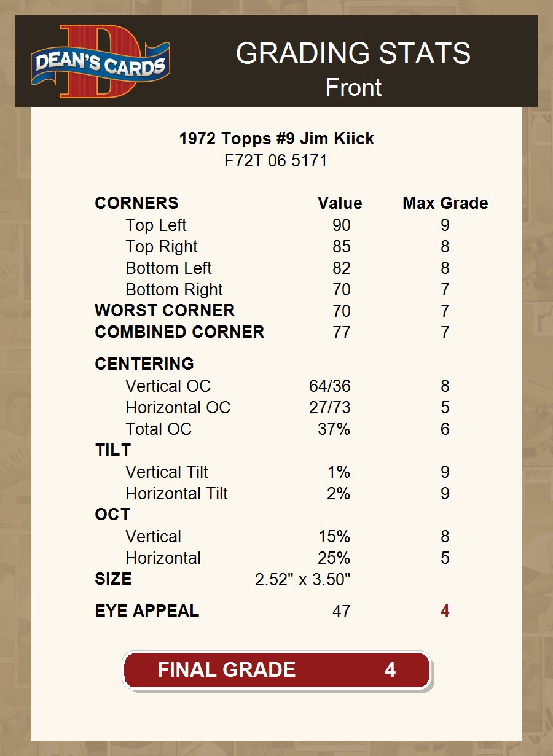Select the Top Left corner row label
Viewport: 553px width, 756px height.
click(x=155, y=225)
